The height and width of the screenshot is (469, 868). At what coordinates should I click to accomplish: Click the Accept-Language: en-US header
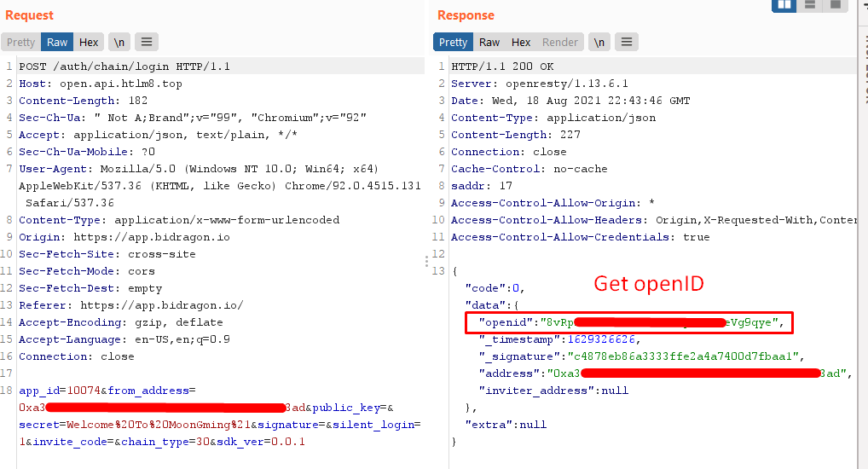point(124,339)
